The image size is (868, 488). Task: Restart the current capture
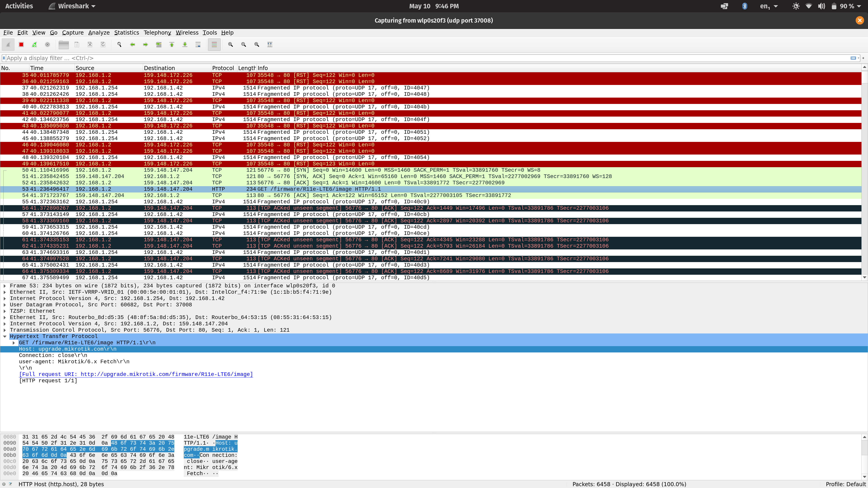34,45
